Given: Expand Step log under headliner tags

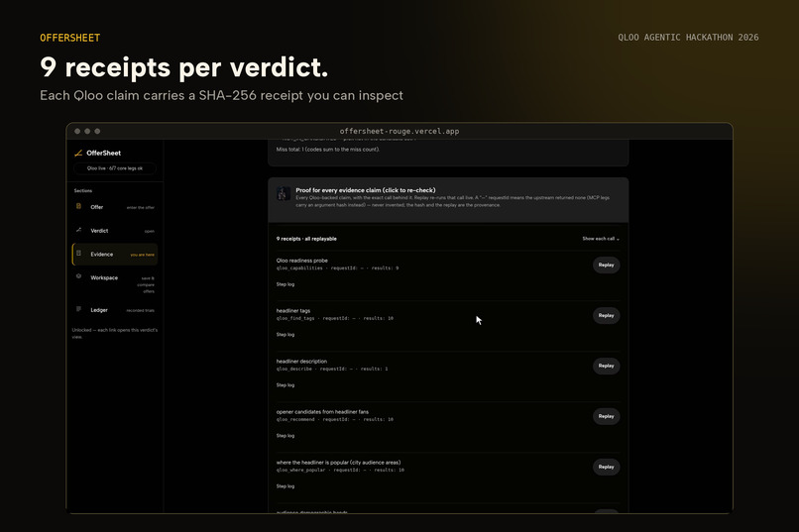Looking at the screenshot, I should tap(285, 335).
